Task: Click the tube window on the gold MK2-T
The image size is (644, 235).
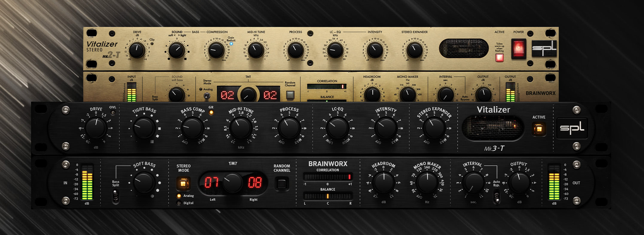Action: [x=464, y=48]
